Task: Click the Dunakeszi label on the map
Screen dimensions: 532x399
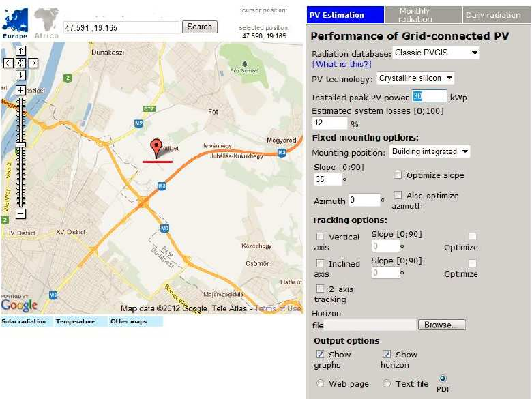Action: 108,53
